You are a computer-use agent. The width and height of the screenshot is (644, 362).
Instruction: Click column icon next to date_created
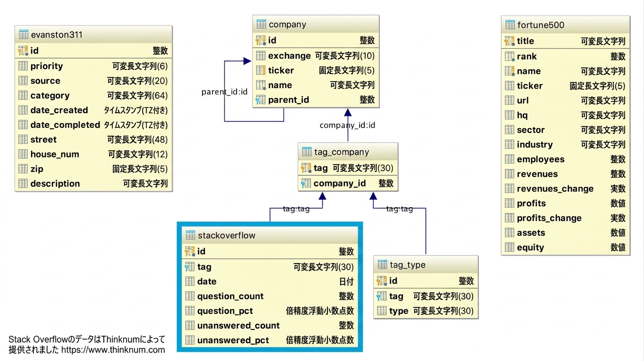(x=23, y=110)
